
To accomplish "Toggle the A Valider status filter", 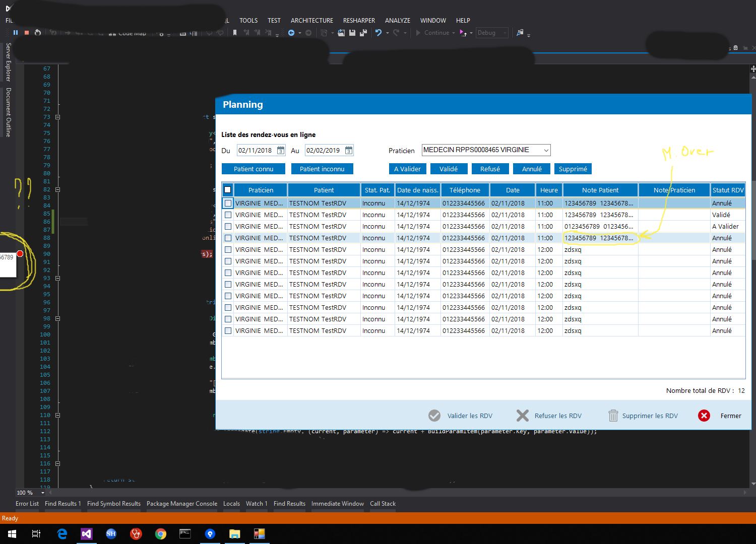I will coord(407,169).
